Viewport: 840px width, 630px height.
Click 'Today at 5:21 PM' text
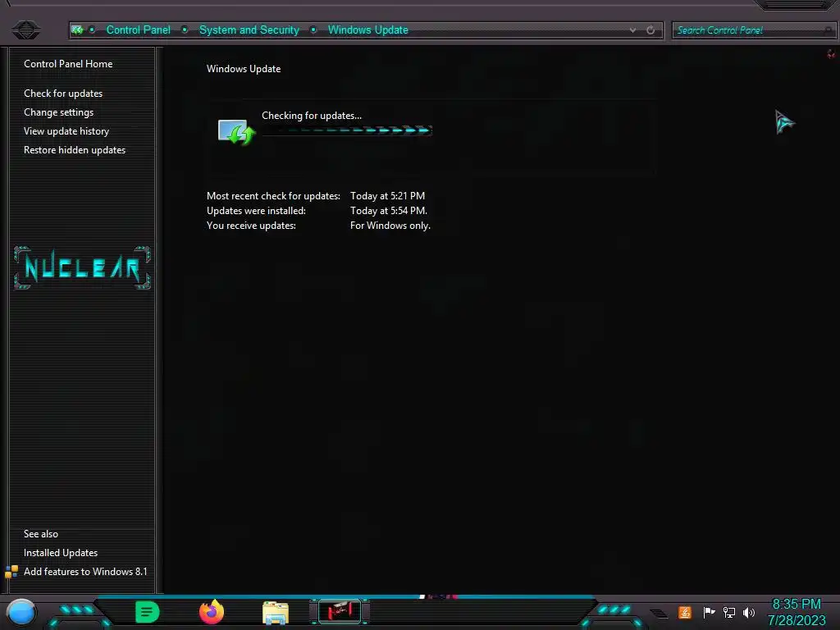pyautogui.click(x=387, y=196)
